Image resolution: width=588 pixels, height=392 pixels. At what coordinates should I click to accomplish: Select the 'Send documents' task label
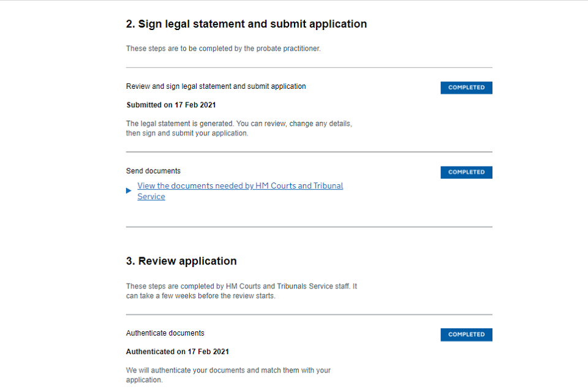coord(153,171)
